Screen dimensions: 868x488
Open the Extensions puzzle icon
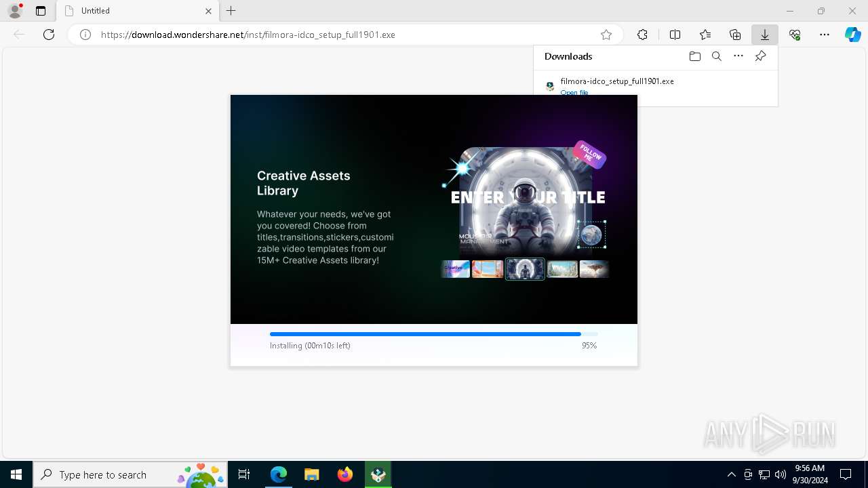[x=642, y=35]
